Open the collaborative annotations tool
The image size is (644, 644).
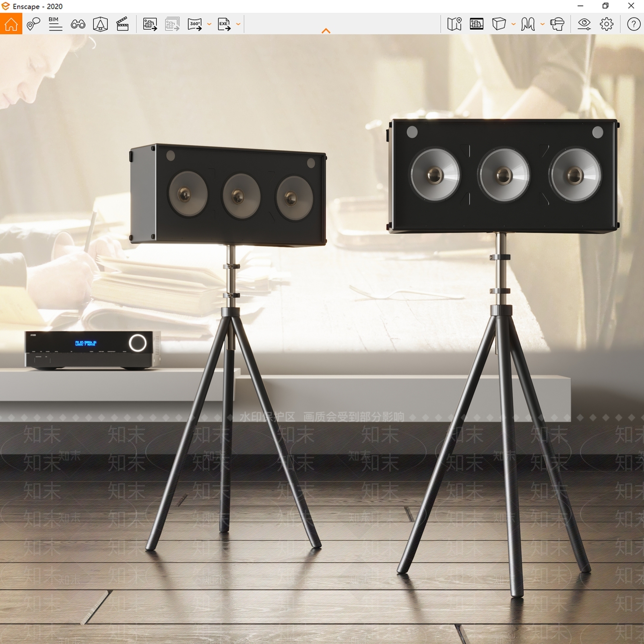[33, 24]
